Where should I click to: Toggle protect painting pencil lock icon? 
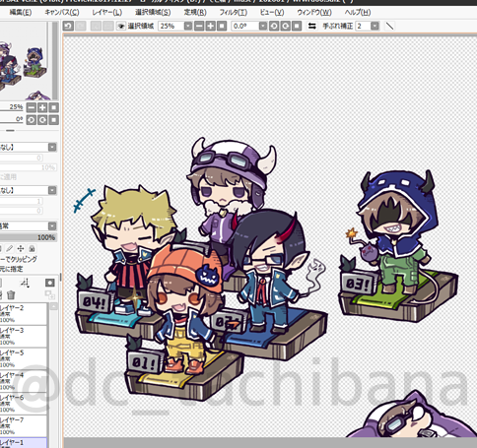point(10,249)
